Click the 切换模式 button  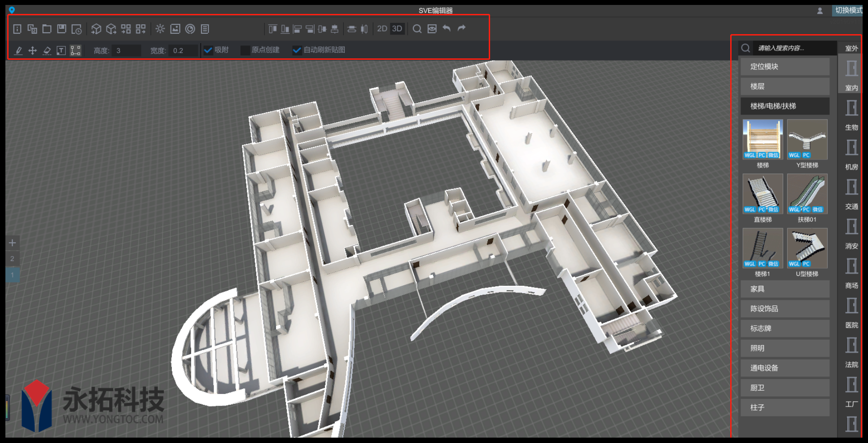pos(848,10)
